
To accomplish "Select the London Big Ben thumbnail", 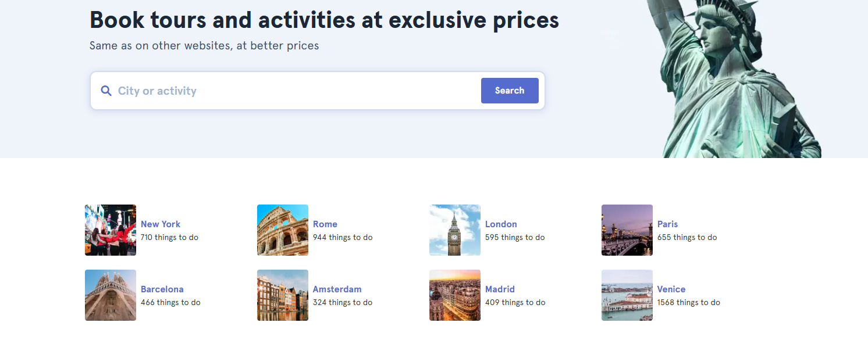I will 455,230.
